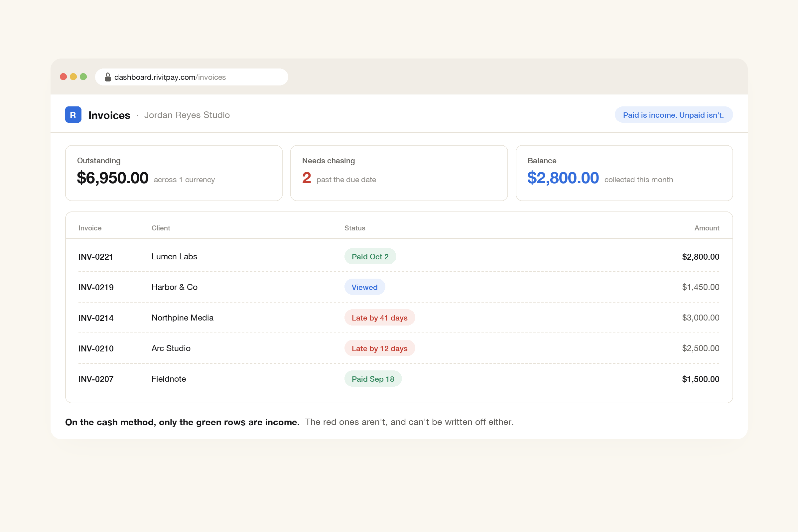Click the 'Paid Oct 2' status badge
The width and height of the screenshot is (798, 532).
pyautogui.click(x=370, y=256)
